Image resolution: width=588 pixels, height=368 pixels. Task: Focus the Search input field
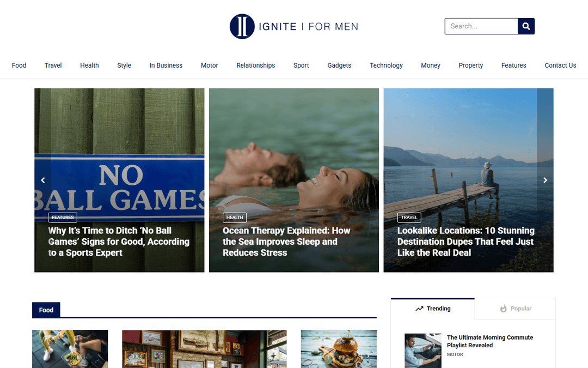481,26
